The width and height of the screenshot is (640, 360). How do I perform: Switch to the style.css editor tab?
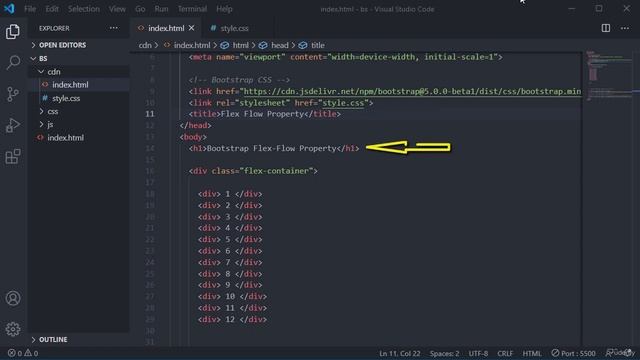tap(234, 28)
